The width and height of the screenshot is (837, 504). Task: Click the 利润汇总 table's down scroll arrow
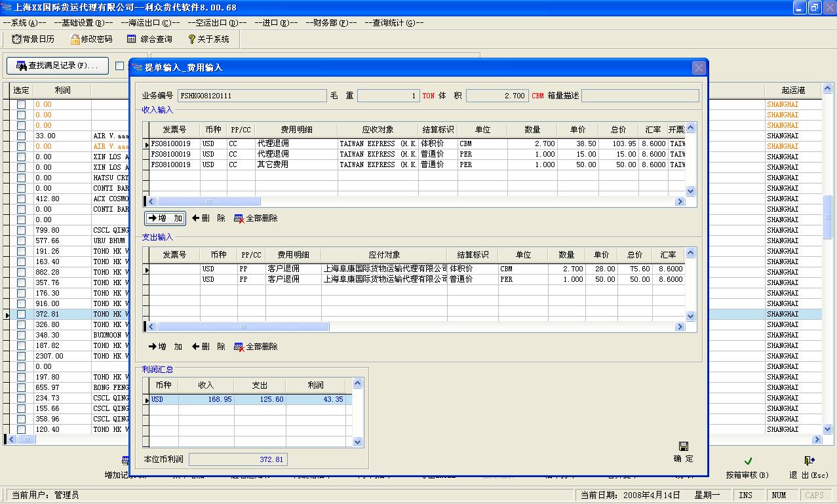coord(358,442)
